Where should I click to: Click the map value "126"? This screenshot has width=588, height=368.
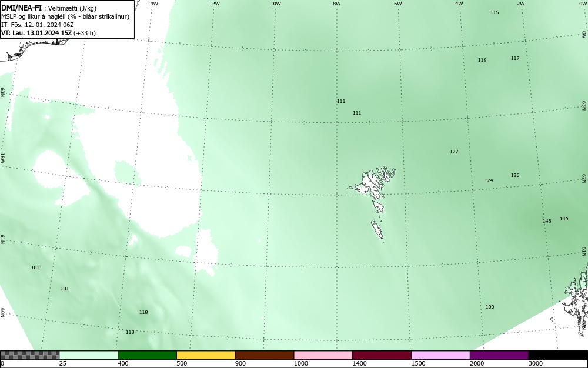coord(515,175)
